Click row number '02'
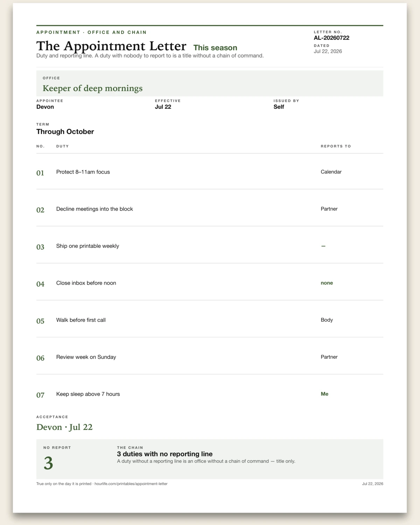The height and width of the screenshot is (525, 420). tap(40, 210)
